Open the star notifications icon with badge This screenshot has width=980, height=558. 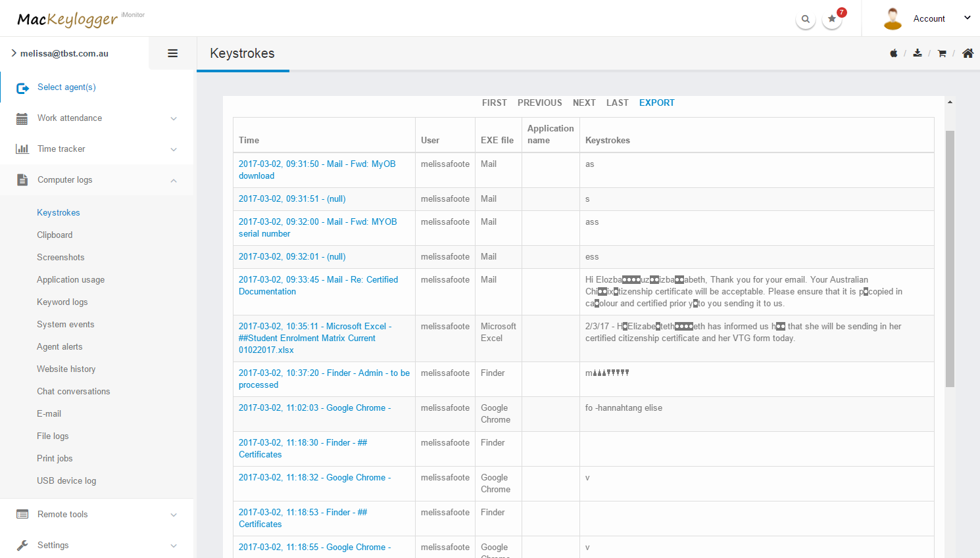point(832,19)
